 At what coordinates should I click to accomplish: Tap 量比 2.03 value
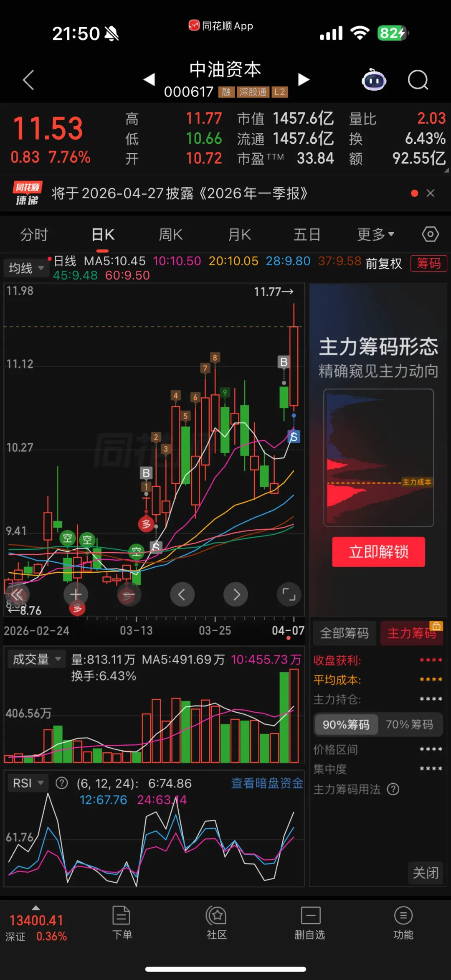(x=431, y=119)
